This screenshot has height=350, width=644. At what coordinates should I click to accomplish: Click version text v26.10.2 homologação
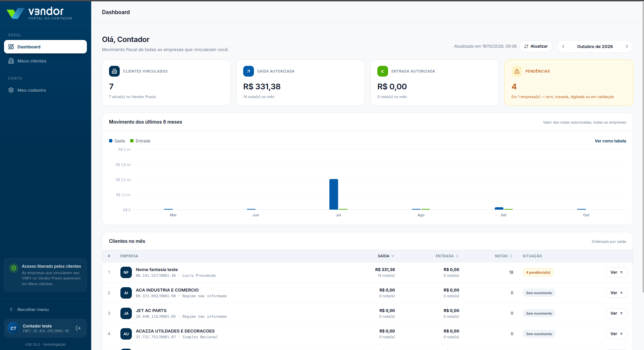(x=45, y=344)
